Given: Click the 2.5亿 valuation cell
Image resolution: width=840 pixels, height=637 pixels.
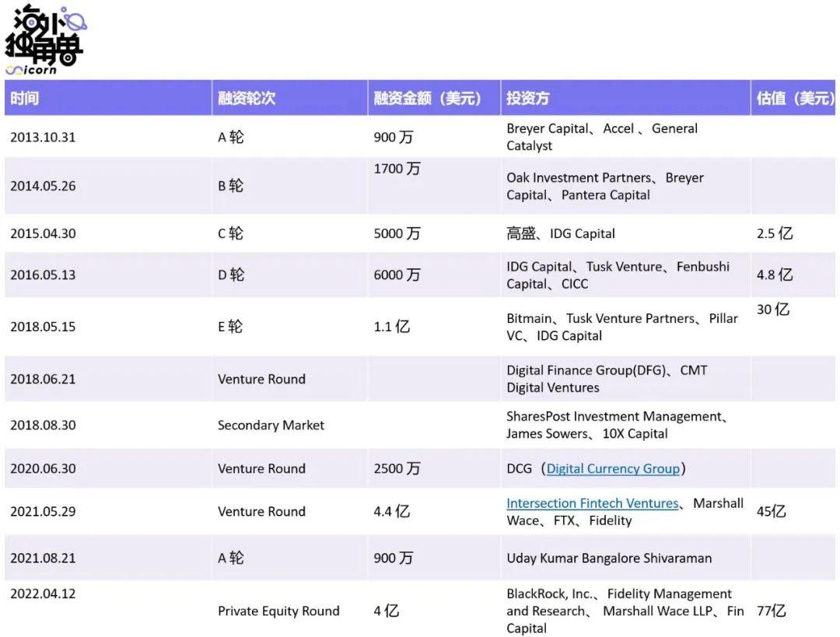Looking at the screenshot, I should [x=775, y=233].
